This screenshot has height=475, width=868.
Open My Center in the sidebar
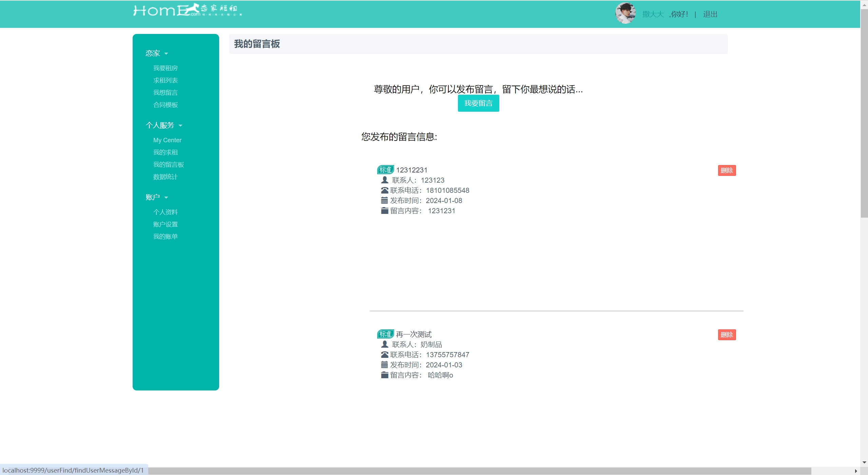pos(167,140)
